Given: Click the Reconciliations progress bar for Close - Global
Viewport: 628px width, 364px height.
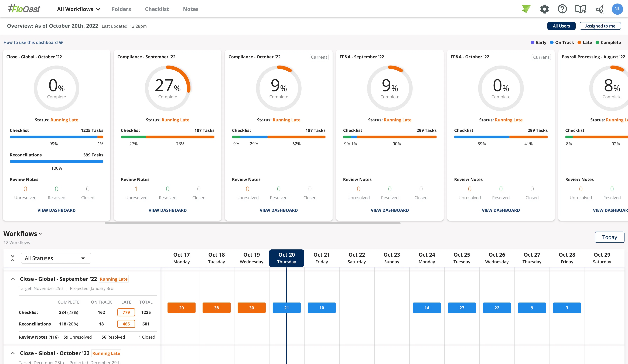Looking at the screenshot, I should click(x=56, y=162).
